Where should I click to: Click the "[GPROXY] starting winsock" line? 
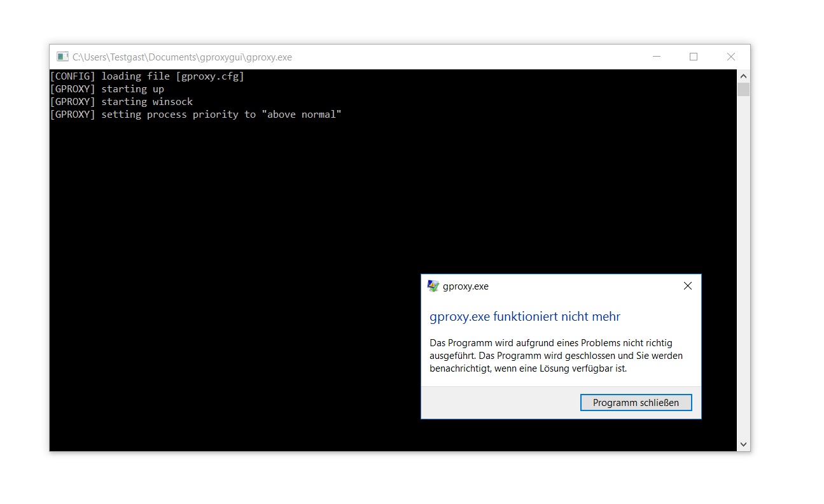point(121,102)
